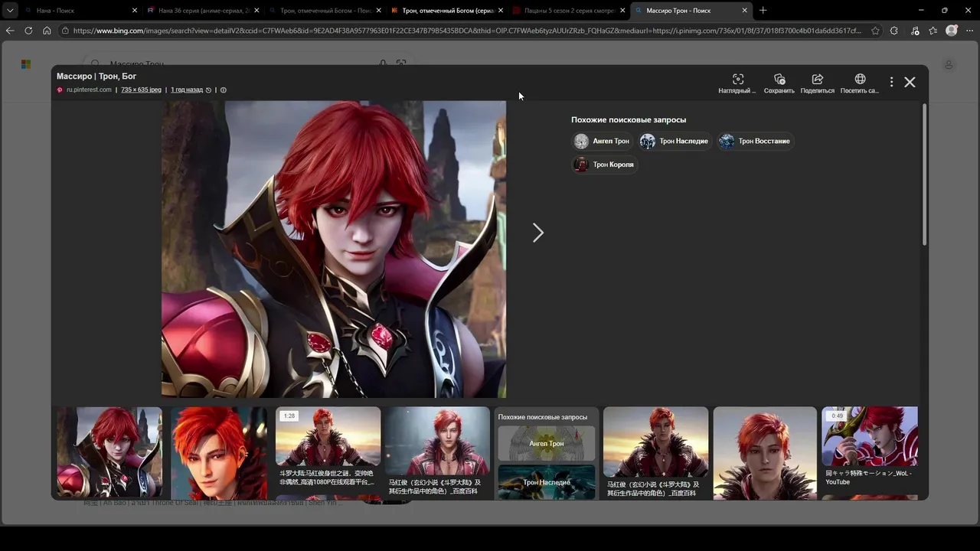Viewport: 980px width, 551px height.
Task: Reload the current page
Action: point(28,31)
